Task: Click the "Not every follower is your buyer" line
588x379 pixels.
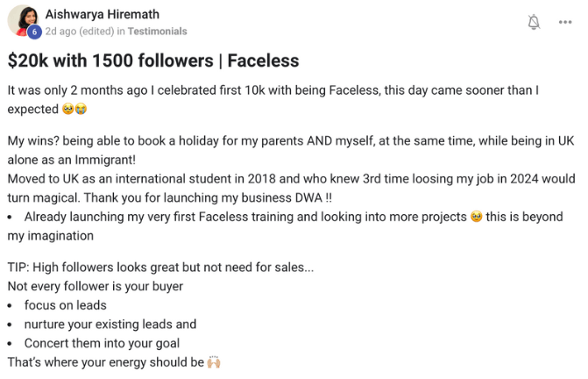Action: (x=95, y=286)
